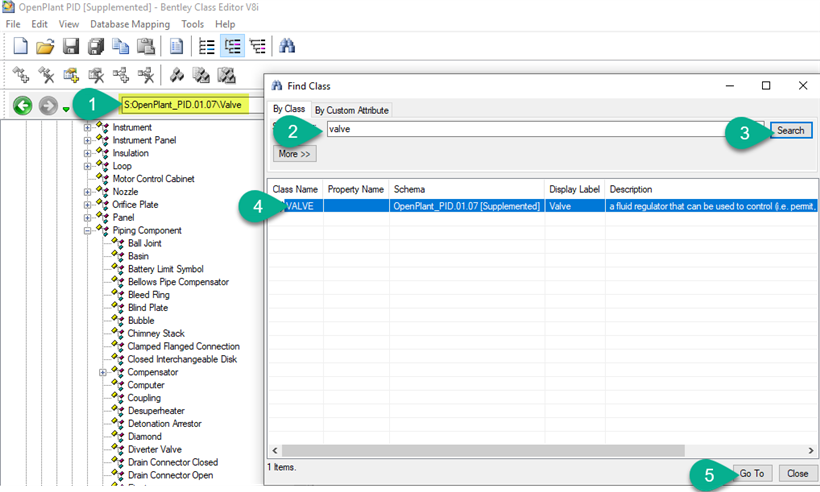This screenshot has width=820, height=492.
Task: Open the Edit menu
Action: 39,24
